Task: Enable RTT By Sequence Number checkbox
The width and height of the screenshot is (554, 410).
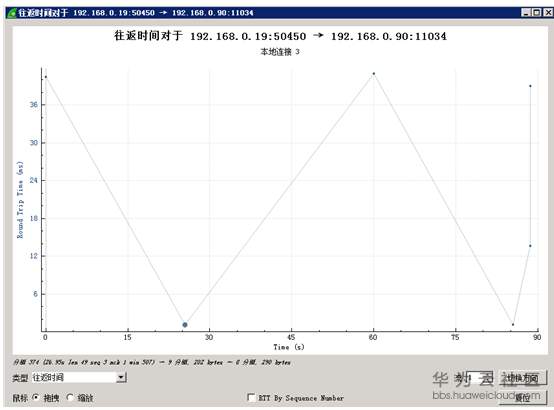Action: (x=251, y=398)
